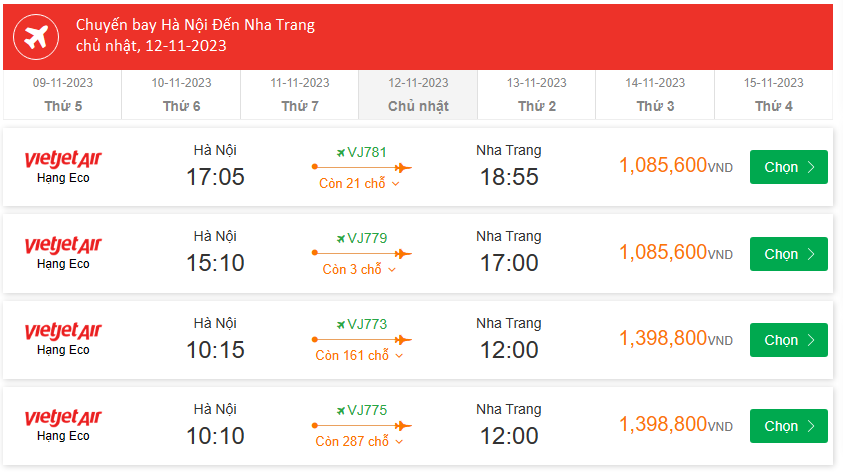Click the green plane icon beside VJ775
Viewport: 843px width, 474px height.
pos(341,410)
